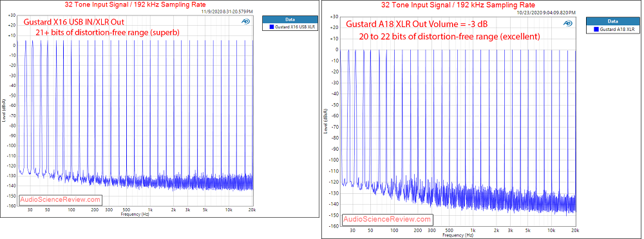Click the left graph's 'Frequency (Hz)' axis label
Image resolution: width=644 pixels, height=239 pixels.
[135, 215]
